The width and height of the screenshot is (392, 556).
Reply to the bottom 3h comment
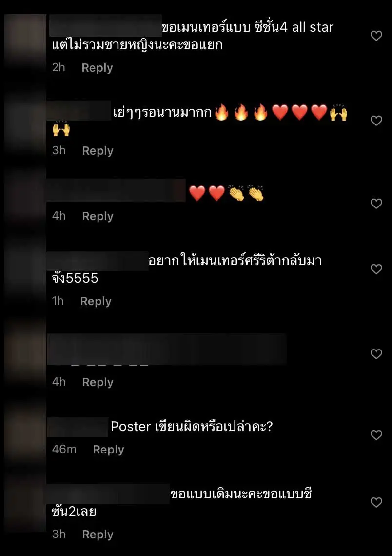coord(98,535)
